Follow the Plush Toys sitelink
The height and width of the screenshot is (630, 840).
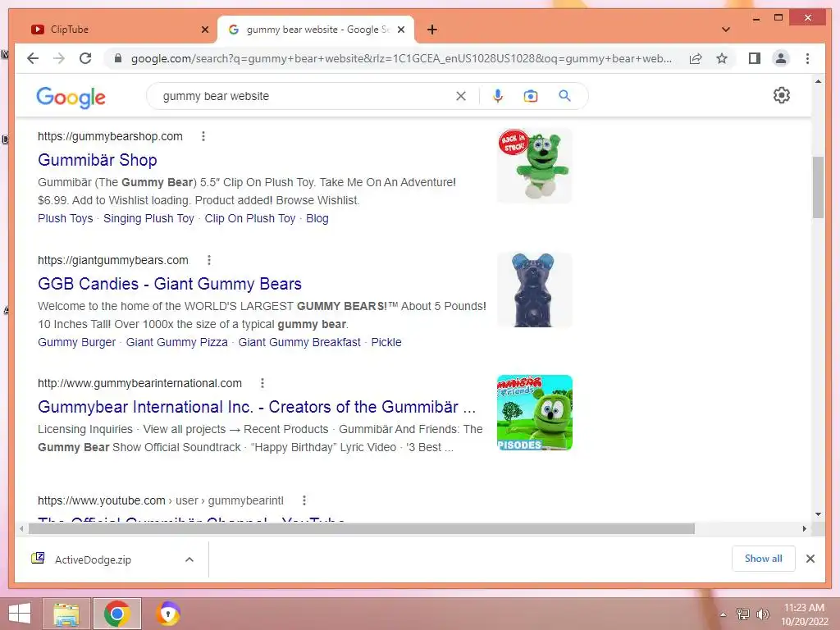pos(66,218)
